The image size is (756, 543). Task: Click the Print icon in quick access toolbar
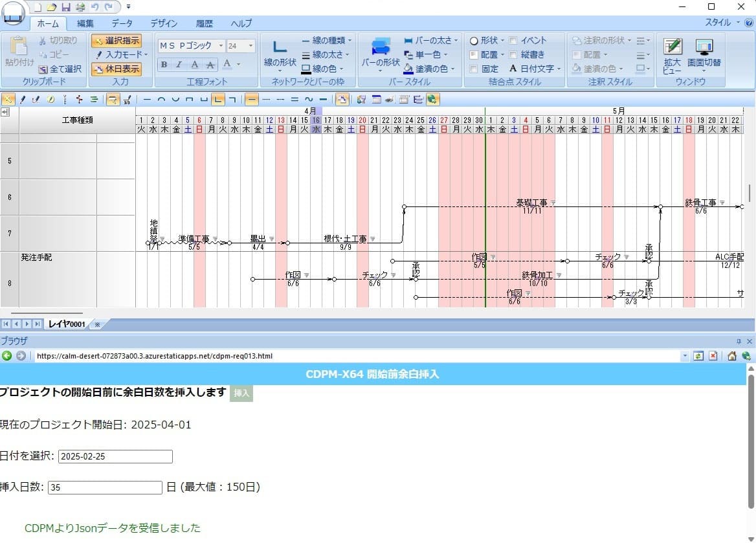point(80,6)
